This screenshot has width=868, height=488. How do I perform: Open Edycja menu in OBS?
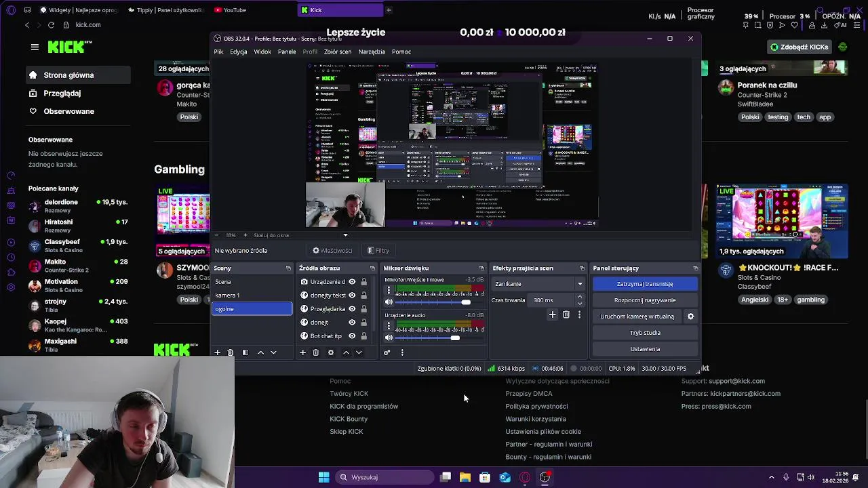238,52
